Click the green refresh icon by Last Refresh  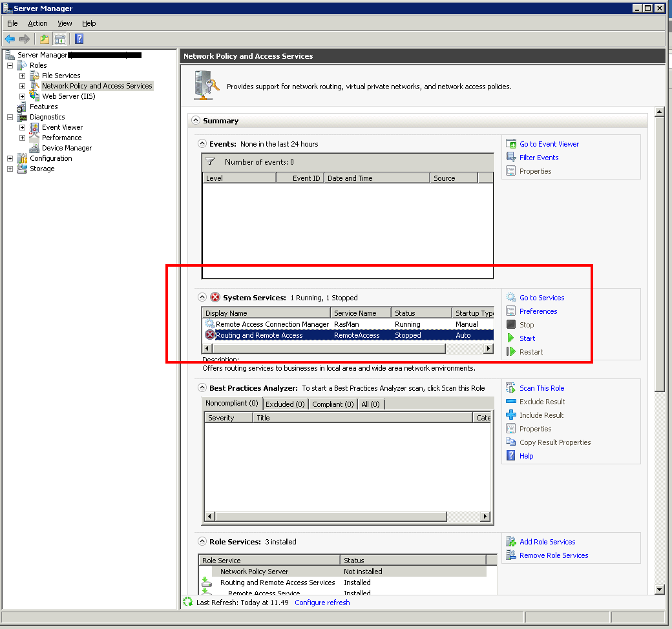pos(188,602)
